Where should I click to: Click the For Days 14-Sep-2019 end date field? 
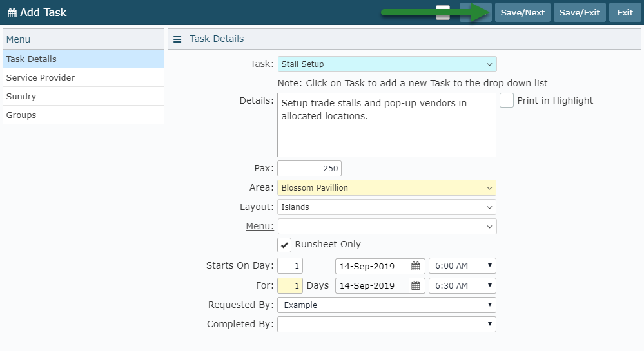380,285
